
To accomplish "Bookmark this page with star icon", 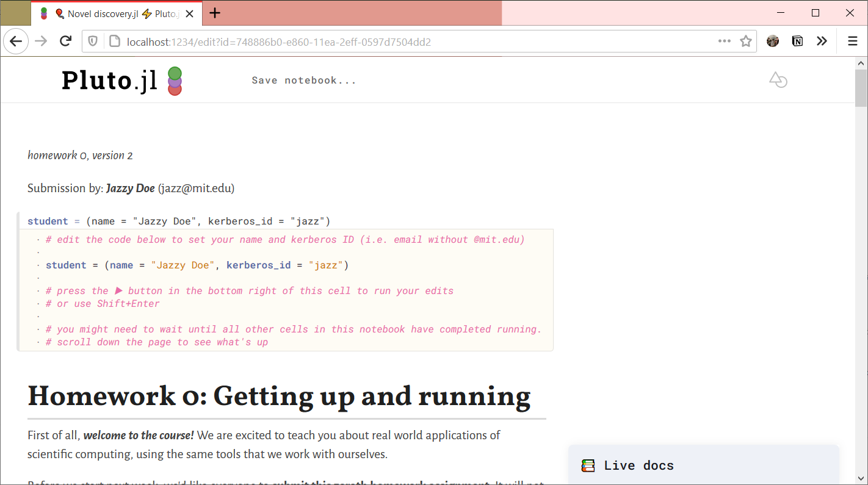I will tap(745, 41).
